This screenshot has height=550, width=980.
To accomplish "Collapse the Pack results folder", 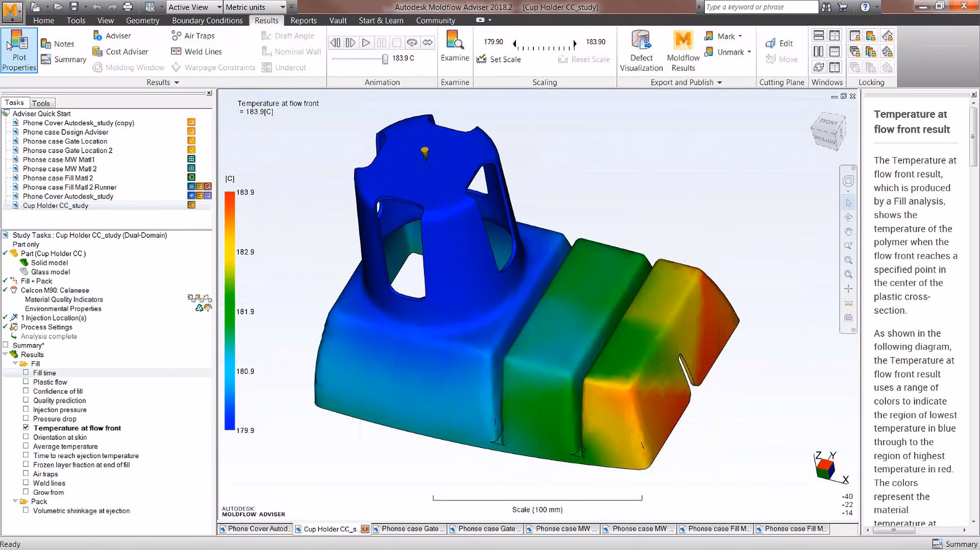I will coord(15,501).
